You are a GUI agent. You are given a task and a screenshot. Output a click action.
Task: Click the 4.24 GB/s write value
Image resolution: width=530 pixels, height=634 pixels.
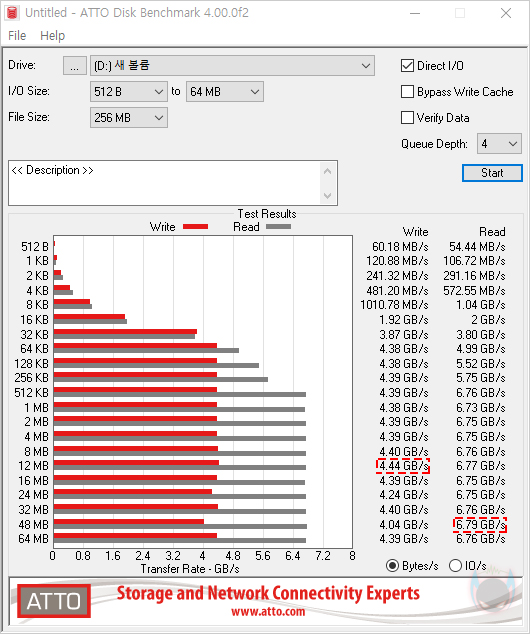pyautogui.click(x=404, y=495)
